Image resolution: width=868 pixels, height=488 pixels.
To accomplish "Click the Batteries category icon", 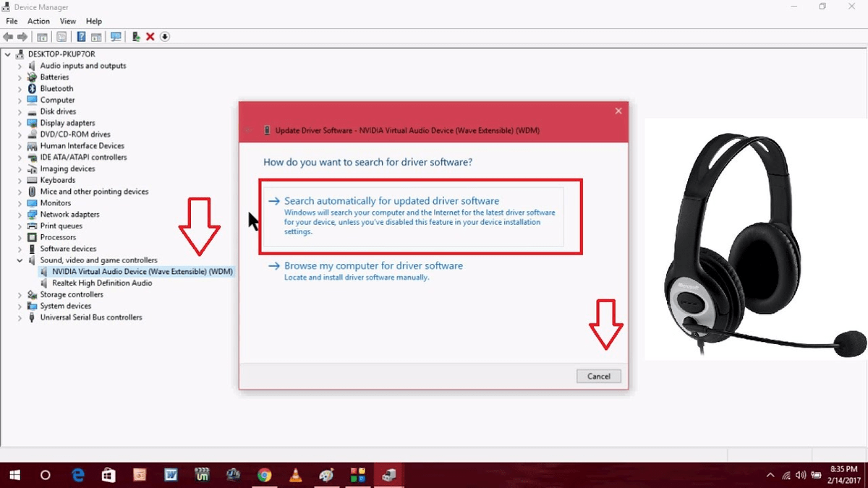I will tap(32, 77).
